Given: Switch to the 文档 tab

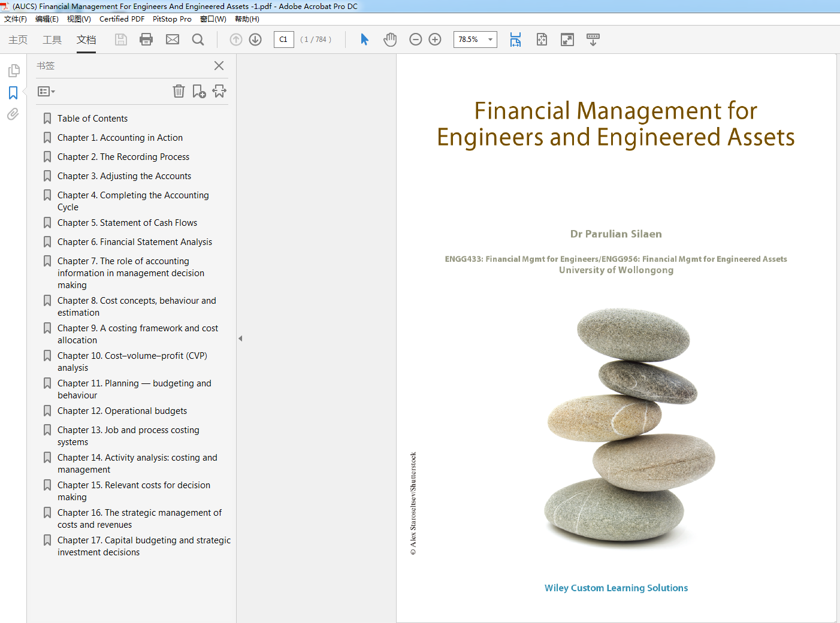Looking at the screenshot, I should pos(86,40).
